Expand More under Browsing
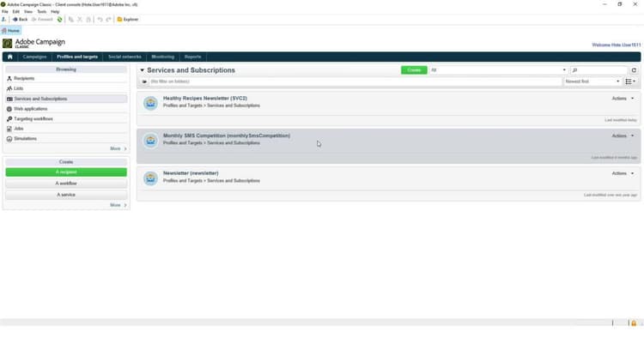Viewport: 644px width, 361px height. (x=118, y=148)
